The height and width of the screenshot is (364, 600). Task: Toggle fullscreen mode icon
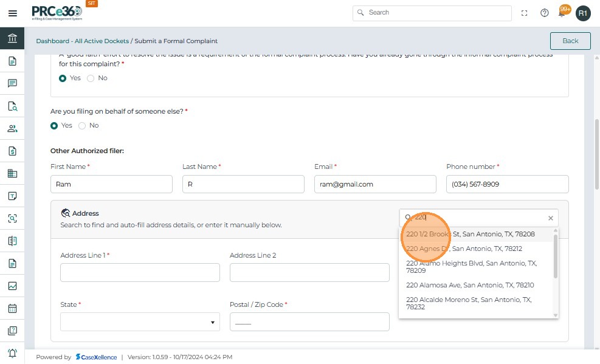click(525, 13)
